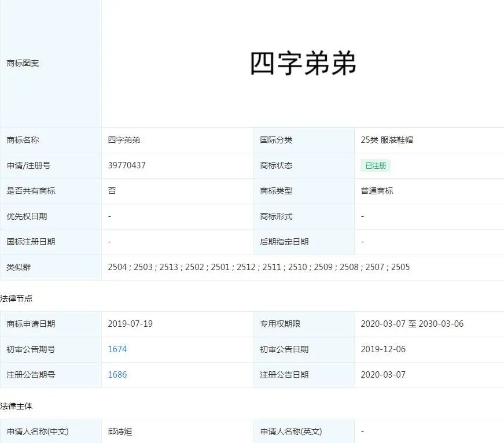
Task: Click the green 已注册 status badge
Action: 376,166
